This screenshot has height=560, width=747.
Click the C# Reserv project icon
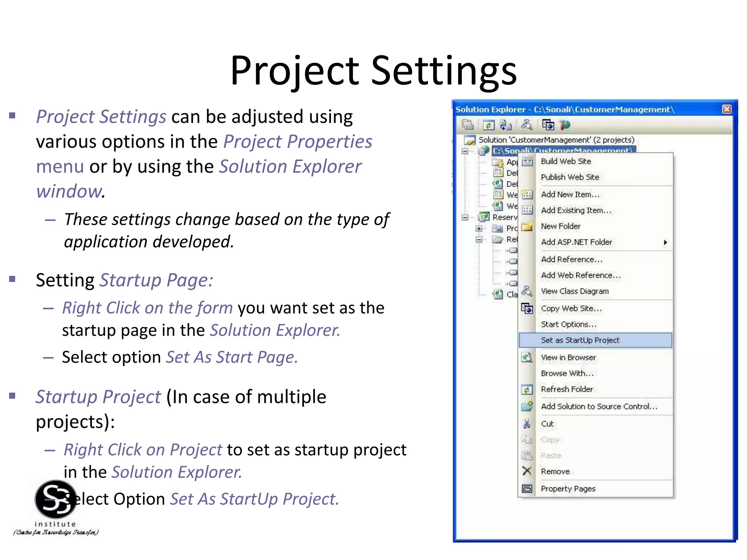(484, 217)
